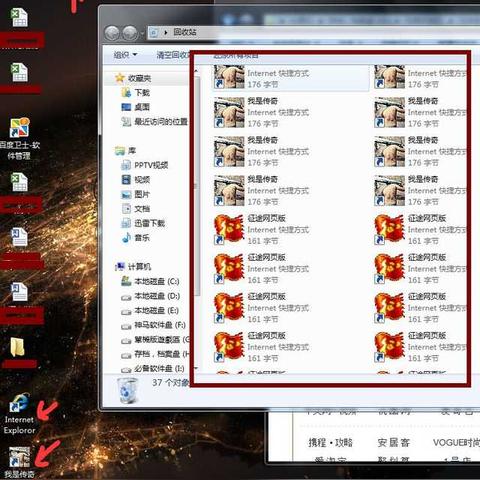Open 下载 folder in favorites
The height and width of the screenshot is (480, 480).
[142, 93]
